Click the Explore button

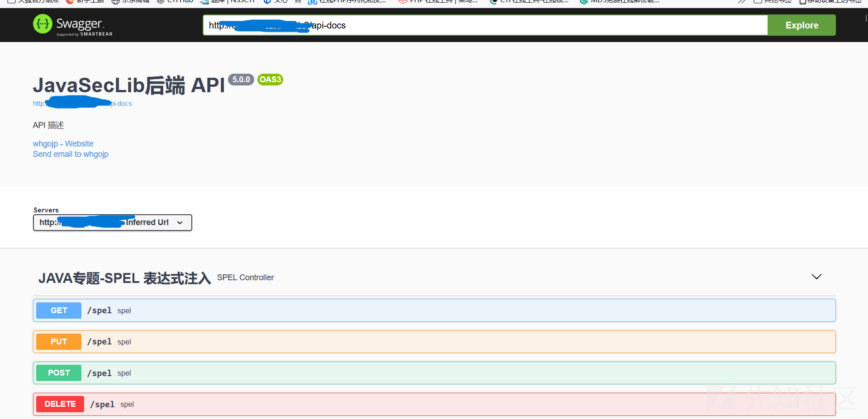pos(802,25)
